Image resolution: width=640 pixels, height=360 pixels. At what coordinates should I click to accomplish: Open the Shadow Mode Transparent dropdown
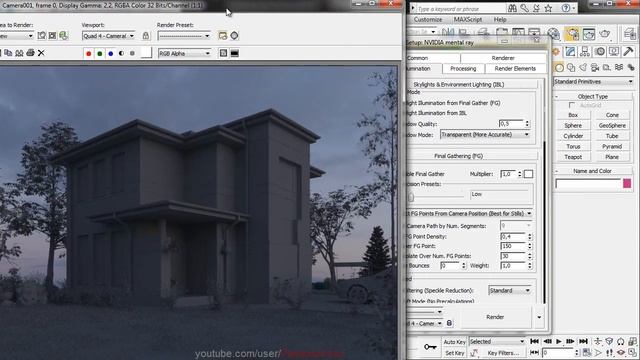485,134
